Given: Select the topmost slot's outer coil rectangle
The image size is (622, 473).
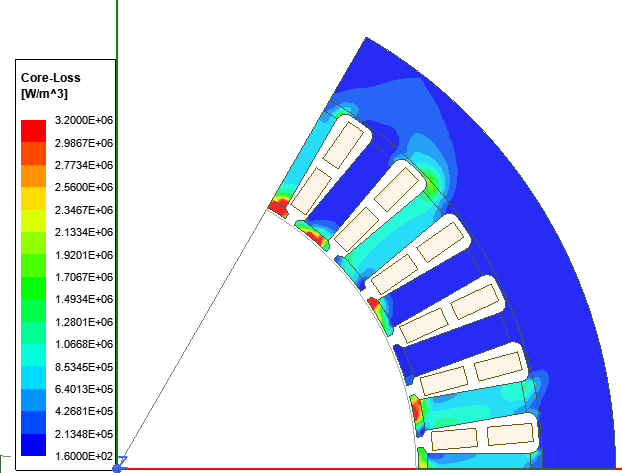Looking at the screenshot, I should click(343, 145).
